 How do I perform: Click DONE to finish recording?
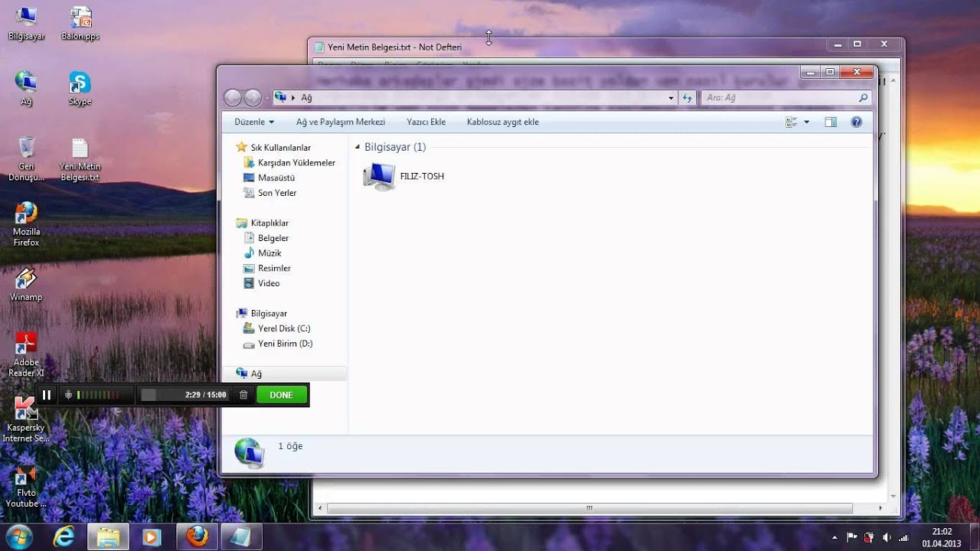coord(282,395)
